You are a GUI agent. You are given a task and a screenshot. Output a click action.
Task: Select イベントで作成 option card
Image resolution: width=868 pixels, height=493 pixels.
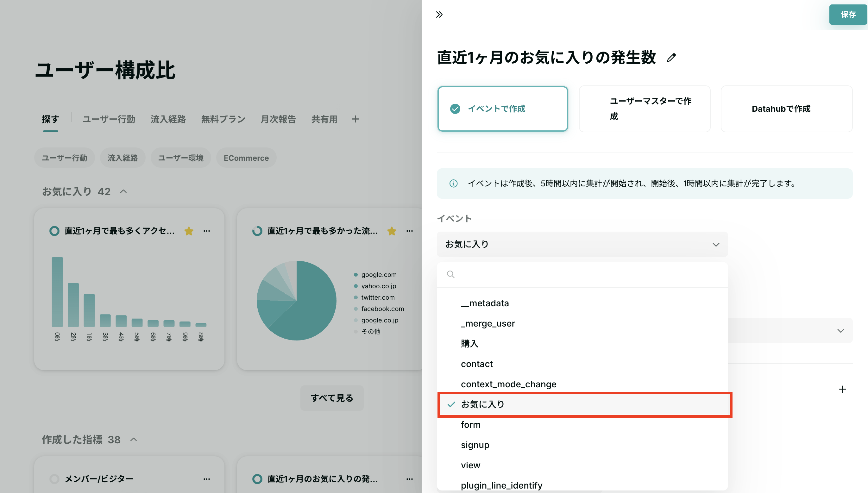click(503, 109)
